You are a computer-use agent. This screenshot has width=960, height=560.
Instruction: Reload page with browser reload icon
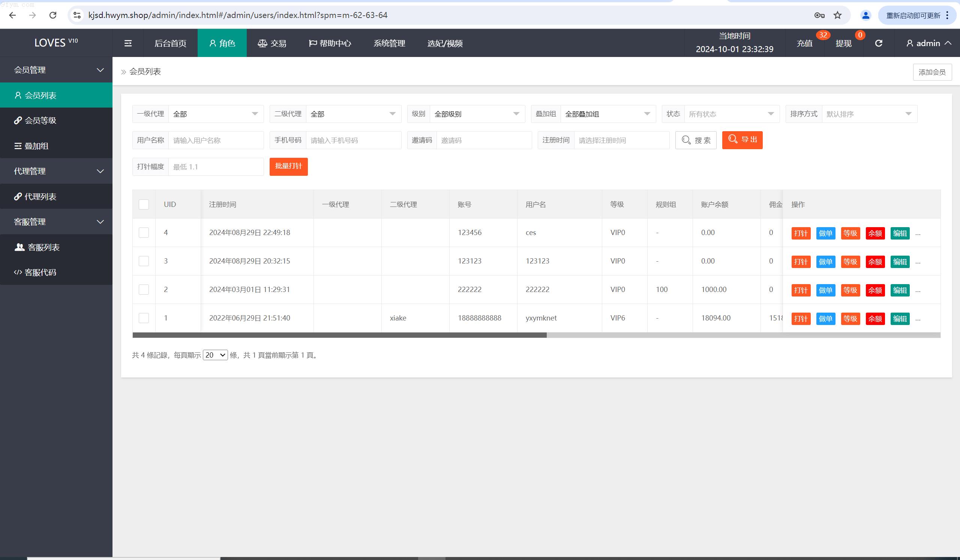pos(53,15)
